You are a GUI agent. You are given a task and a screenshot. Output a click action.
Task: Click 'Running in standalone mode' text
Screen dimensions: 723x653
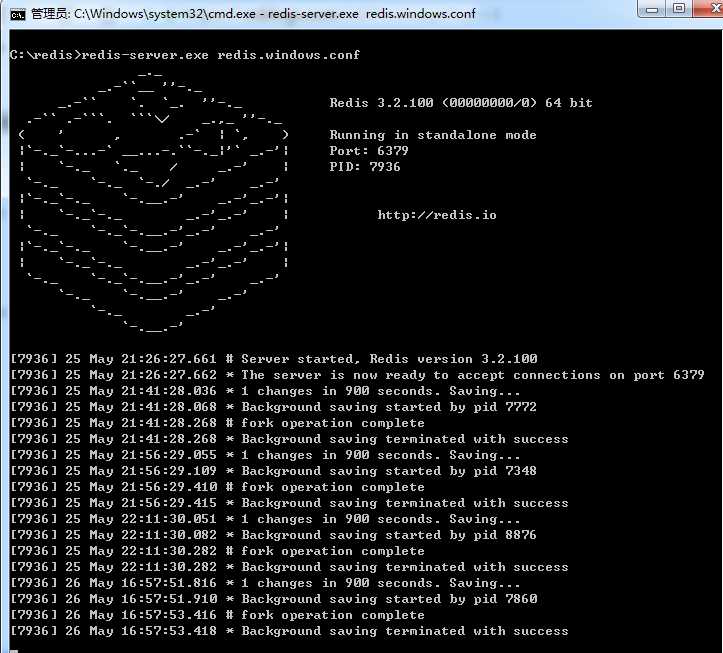[433, 135]
